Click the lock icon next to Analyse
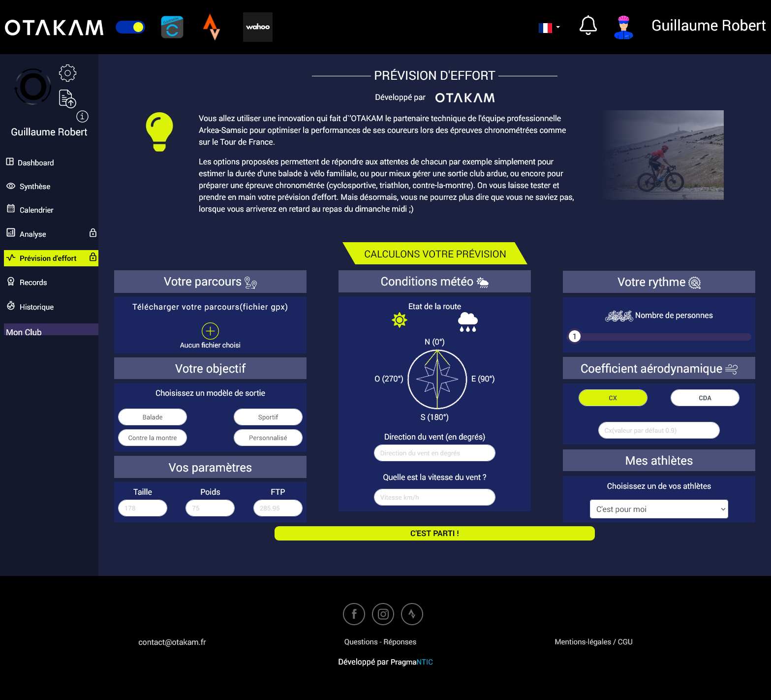The width and height of the screenshot is (771, 700). [x=93, y=233]
